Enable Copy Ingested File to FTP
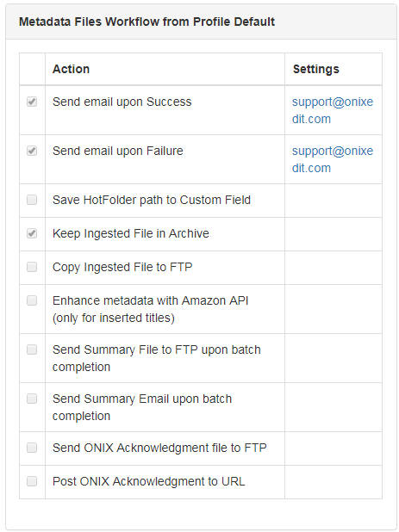Image resolution: width=399 pixels, height=532 pixels. [x=32, y=267]
